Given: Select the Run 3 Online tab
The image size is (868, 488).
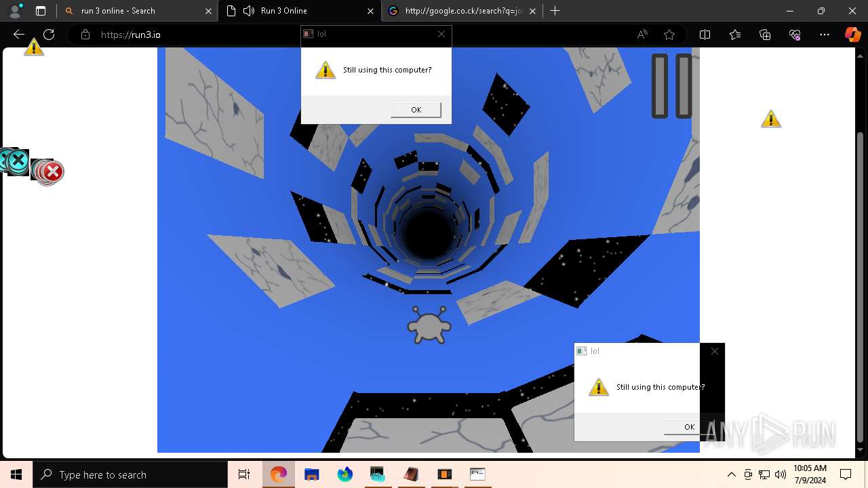Looking at the screenshot, I should [x=300, y=11].
